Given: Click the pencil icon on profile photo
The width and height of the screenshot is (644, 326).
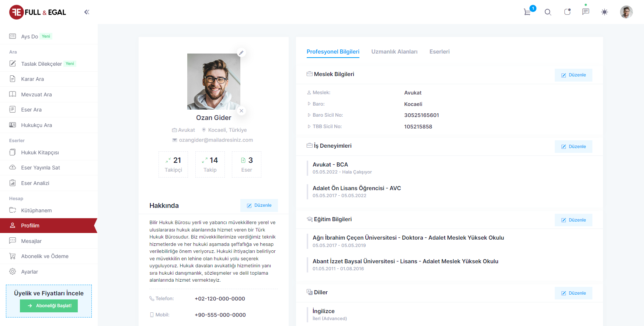Looking at the screenshot, I should [x=241, y=53].
